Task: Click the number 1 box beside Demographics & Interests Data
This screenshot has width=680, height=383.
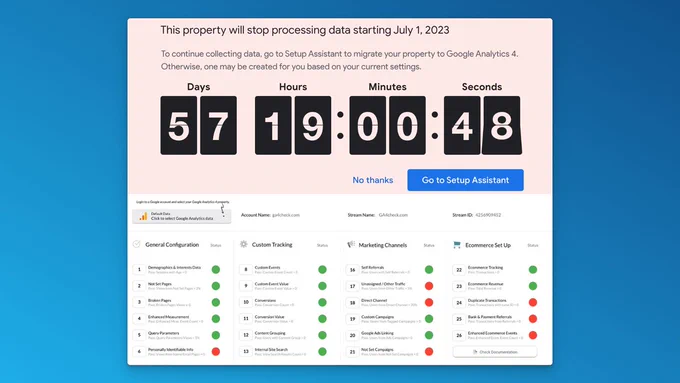Action: coord(139,269)
